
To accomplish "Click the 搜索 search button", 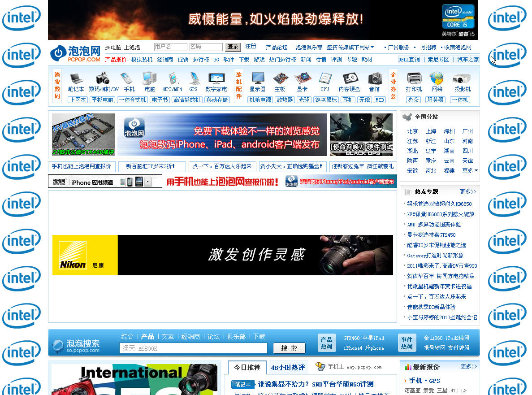I will pos(289,348).
